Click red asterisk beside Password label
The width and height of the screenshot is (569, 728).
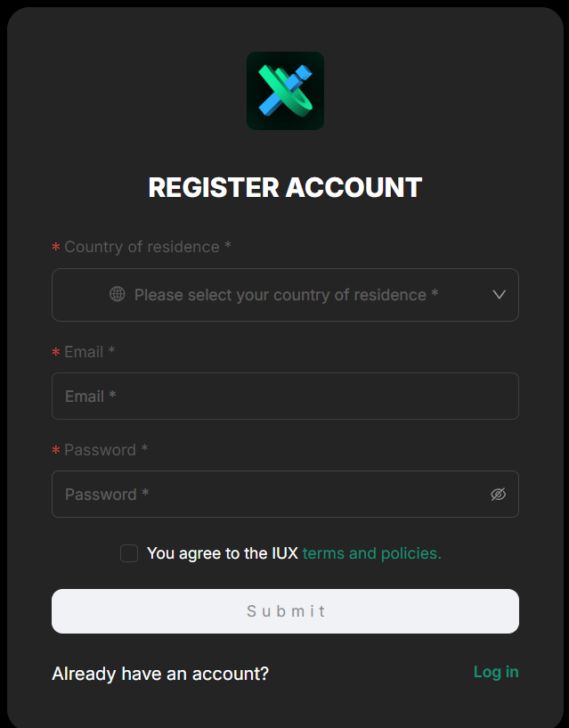(x=56, y=450)
